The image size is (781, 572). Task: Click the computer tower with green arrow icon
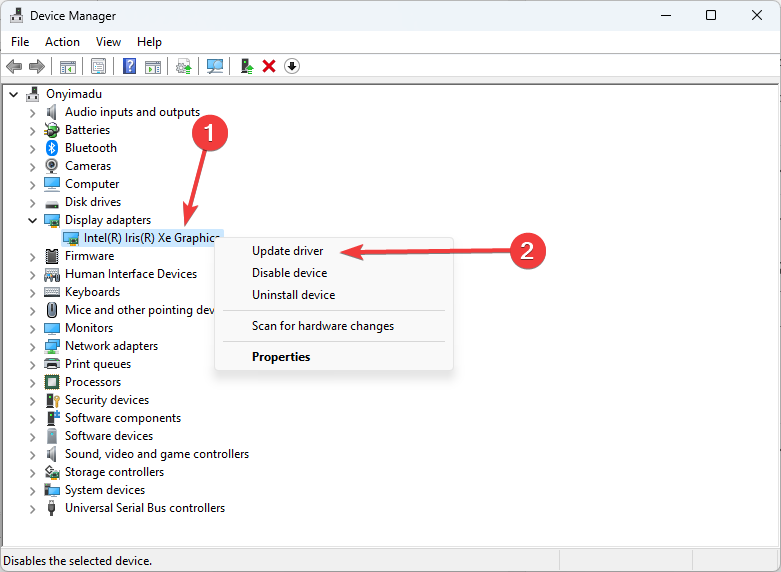247,66
